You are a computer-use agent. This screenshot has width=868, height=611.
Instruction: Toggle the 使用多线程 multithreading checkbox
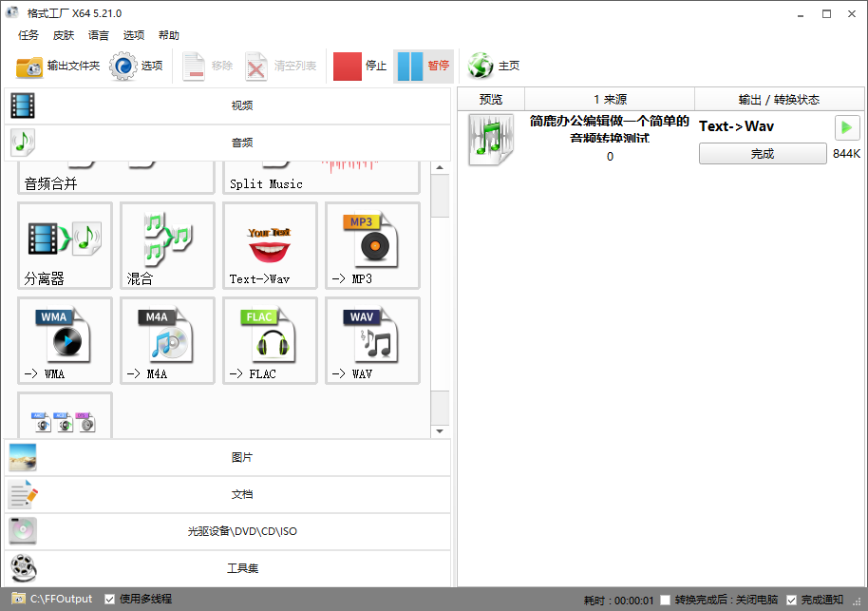click(109, 600)
